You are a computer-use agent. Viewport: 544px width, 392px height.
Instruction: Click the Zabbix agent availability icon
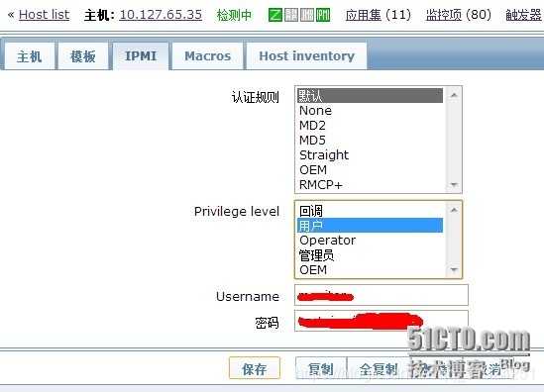[x=275, y=15]
